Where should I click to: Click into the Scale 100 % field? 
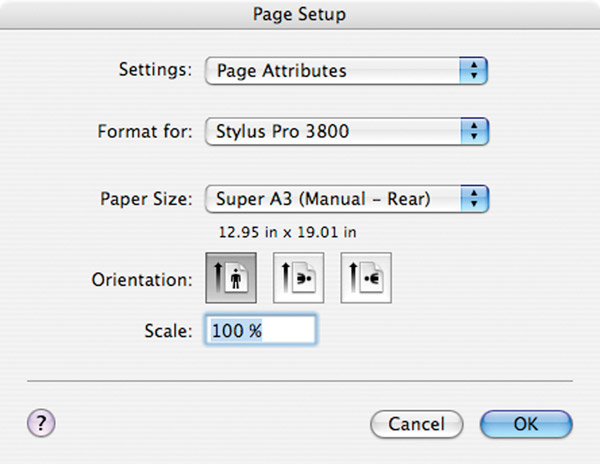pos(261,330)
